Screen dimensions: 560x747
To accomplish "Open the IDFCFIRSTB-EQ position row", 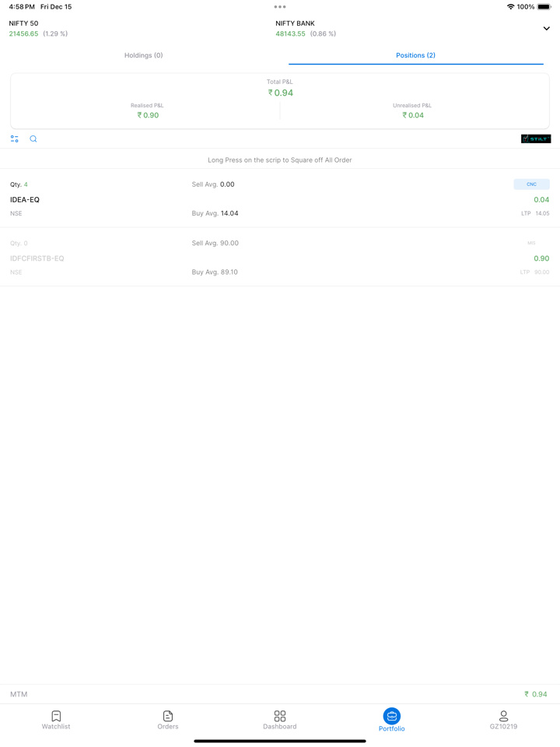I will tap(280, 258).
